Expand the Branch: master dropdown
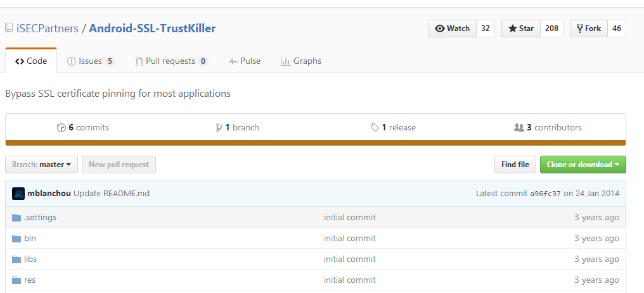The height and width of the screenshot is (293, 644). tap(41, 165)
